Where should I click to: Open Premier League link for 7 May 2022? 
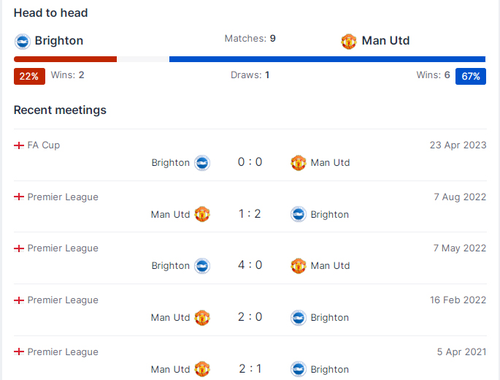[x=63, y=248]
